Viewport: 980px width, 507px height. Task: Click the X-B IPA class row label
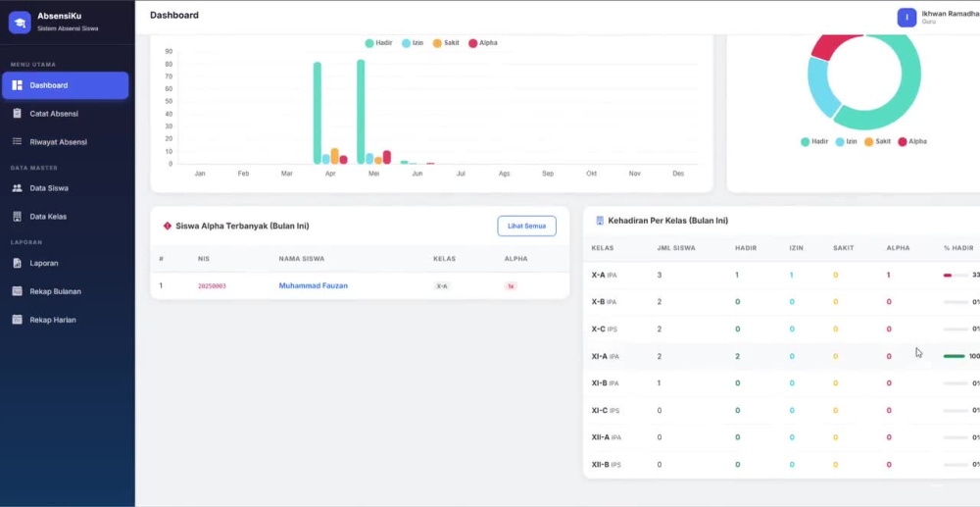[604, 302]
